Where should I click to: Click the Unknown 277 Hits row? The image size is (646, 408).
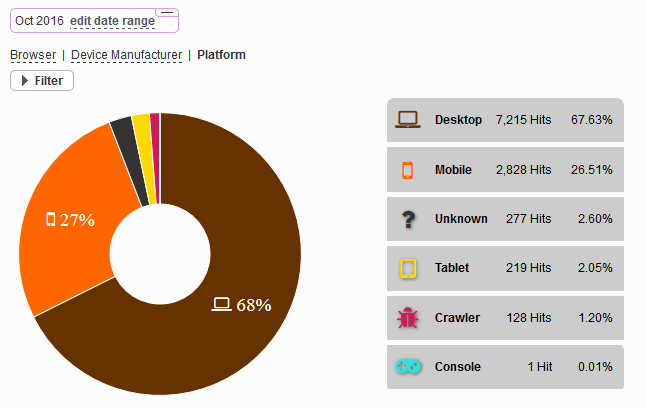pos(505,219)
